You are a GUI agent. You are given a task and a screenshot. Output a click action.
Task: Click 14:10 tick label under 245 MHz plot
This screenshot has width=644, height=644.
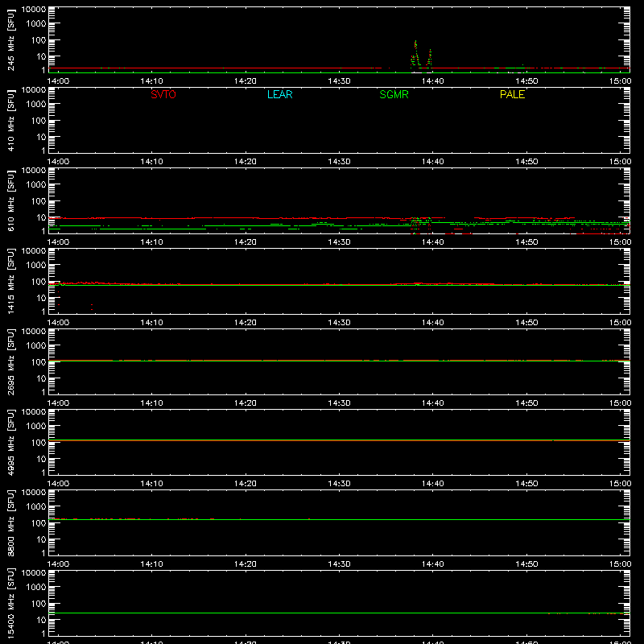pyautogui.click(x=151, y=81)
